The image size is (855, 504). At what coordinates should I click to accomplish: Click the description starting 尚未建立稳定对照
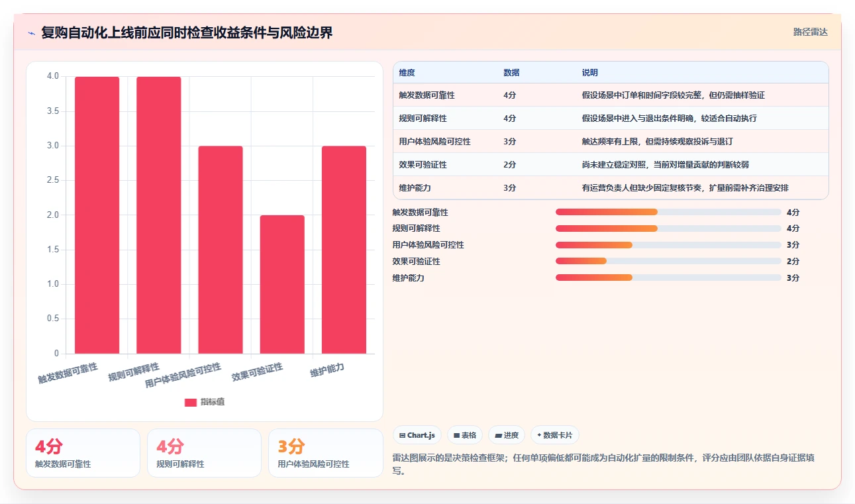tap(666, 165)
